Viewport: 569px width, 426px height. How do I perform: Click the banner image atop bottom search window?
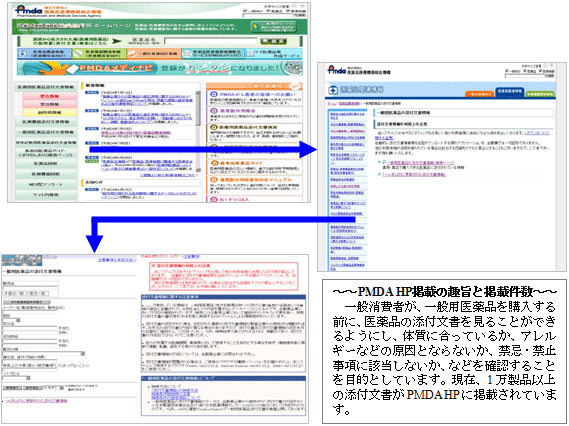(22, 260)
